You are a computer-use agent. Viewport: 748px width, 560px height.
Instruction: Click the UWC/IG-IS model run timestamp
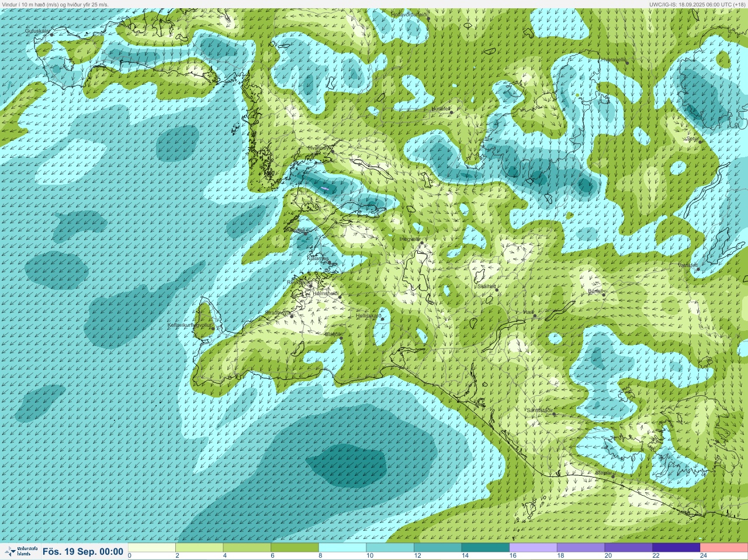click(x=697, y=4)
